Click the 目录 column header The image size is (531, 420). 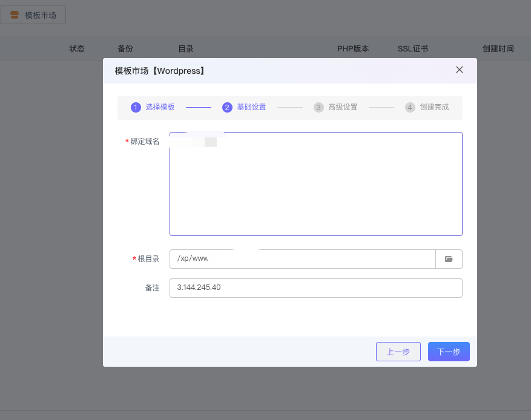186,49
